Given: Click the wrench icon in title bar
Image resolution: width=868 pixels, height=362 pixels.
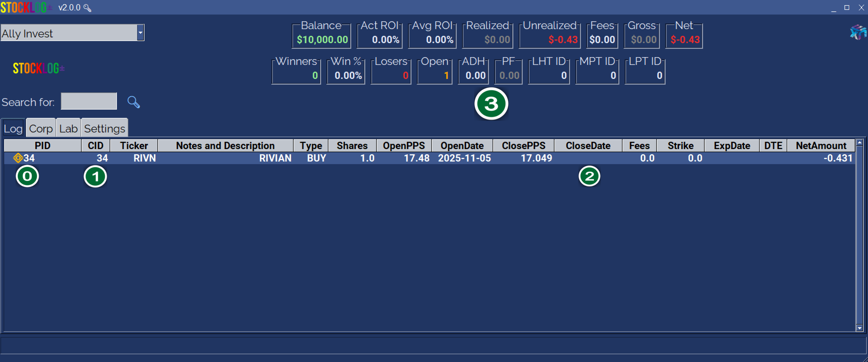Looking at the screenshot, I should click(x=87, y=8).
